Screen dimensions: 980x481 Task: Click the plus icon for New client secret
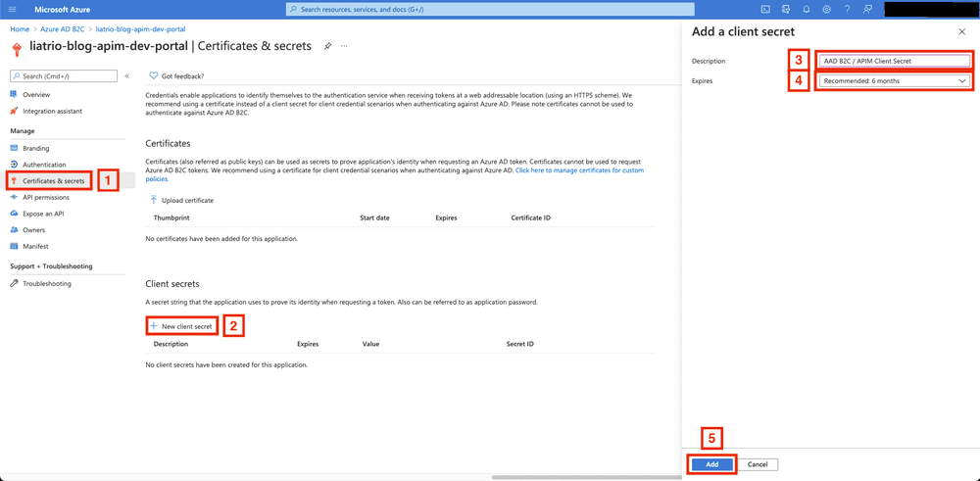[153, 326]
